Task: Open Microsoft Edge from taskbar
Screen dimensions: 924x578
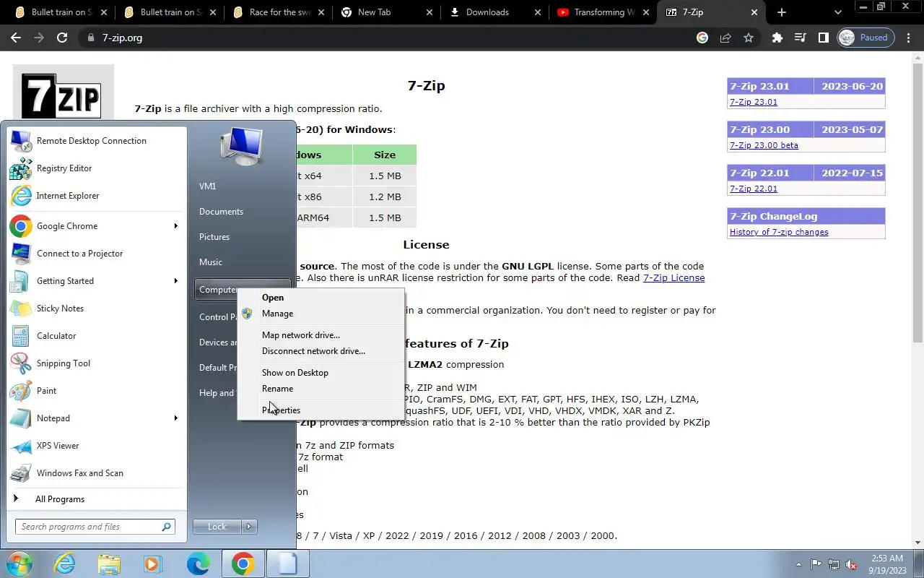Action: pos(198,564)
